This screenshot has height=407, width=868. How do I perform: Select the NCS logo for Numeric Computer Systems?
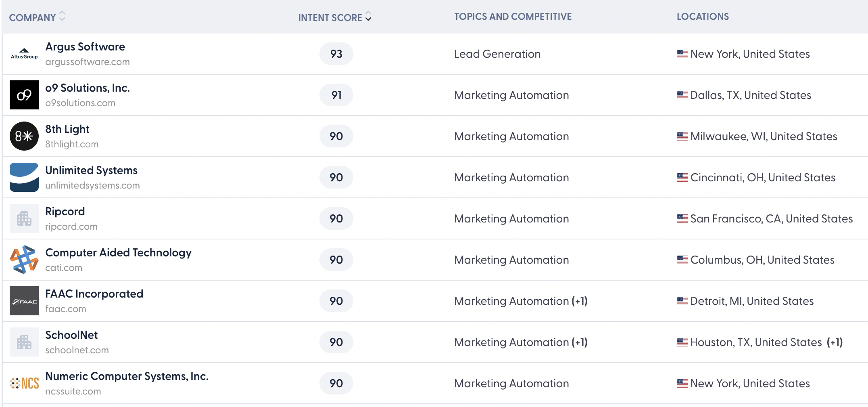point(24,383)
